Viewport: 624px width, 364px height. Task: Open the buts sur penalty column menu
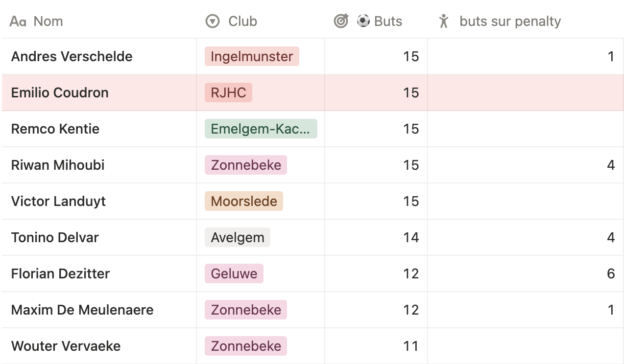coord(510,22)
